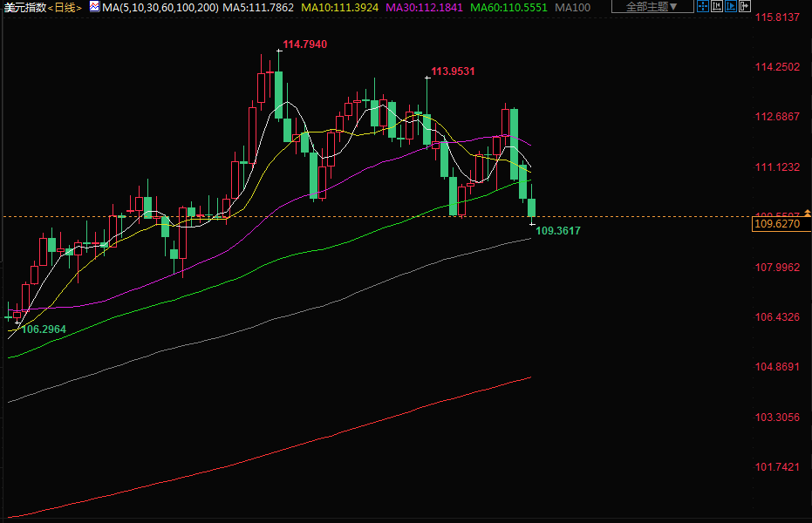Click the MA(5,10,30,60,100,200) indicator label
Image resolution: width=812 pixels, height=523 pixels.
tap(159, 7)
